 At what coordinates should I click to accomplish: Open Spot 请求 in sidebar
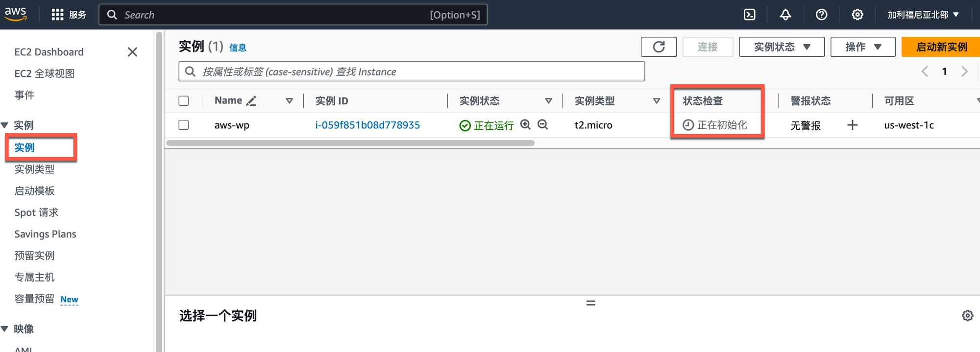(x=36, y=212)
